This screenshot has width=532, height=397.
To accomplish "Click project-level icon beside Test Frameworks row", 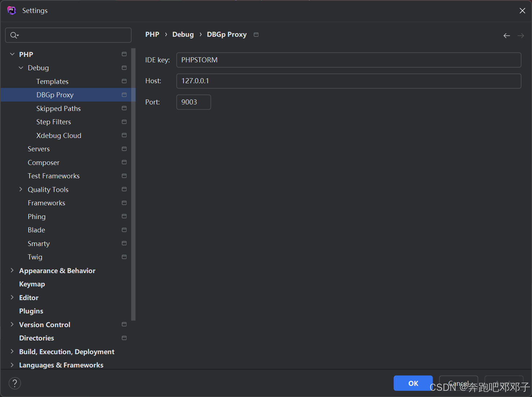I will tap(124, 176).
